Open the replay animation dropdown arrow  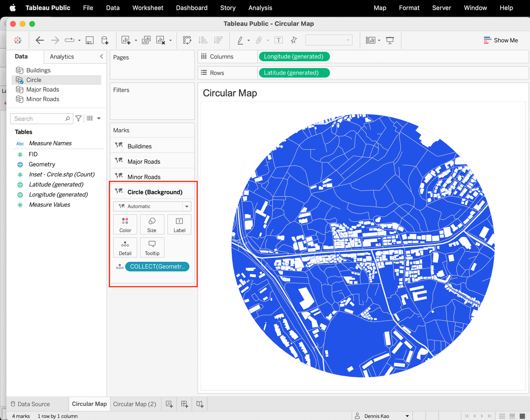coord(79,41)
